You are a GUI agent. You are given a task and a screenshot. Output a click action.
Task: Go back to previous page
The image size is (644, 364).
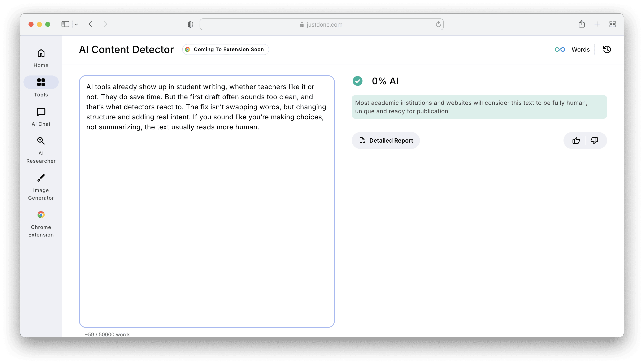click(x=91, y=24)
